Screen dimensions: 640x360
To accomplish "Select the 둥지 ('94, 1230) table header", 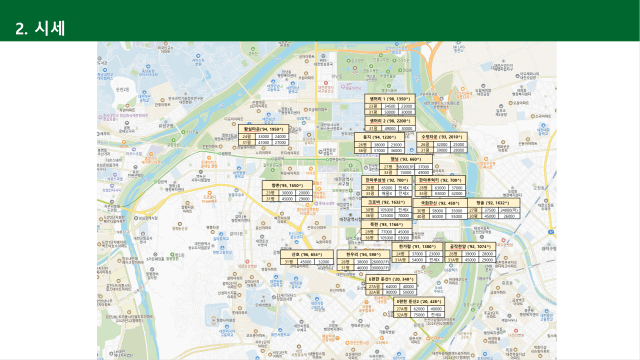I will [379, 137].
